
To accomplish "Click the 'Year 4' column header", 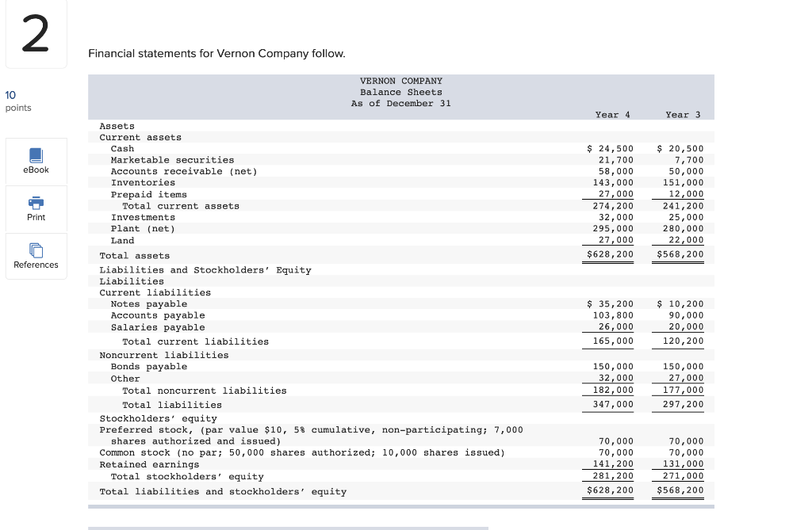I will 613,115.
